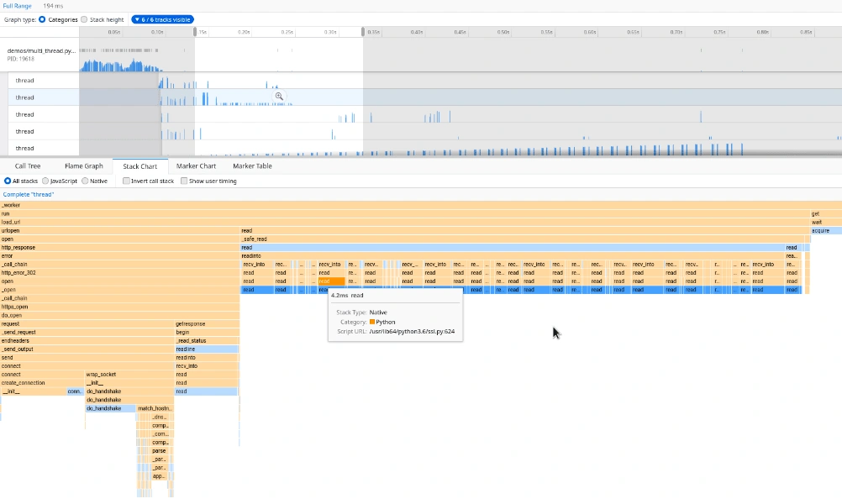The width and height of the screenshot is (842, 504).
Task: Select the All stacks radio button
Action: click(8, 181)
